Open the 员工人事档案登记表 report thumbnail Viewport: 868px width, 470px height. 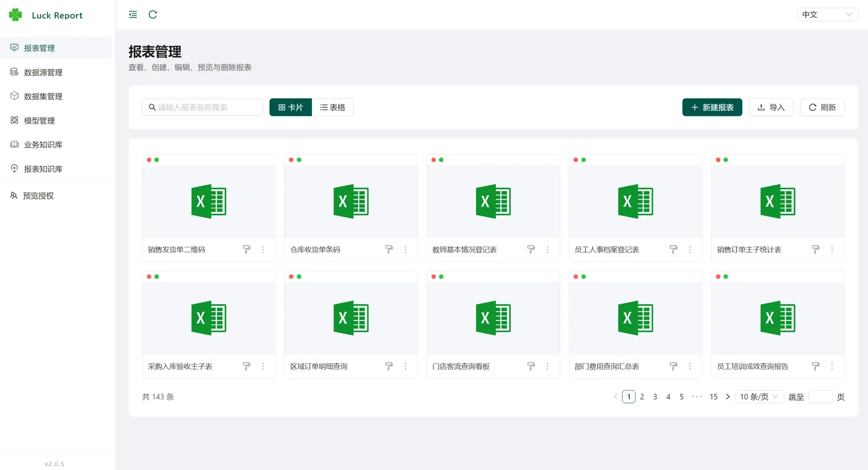click(635, 202)
